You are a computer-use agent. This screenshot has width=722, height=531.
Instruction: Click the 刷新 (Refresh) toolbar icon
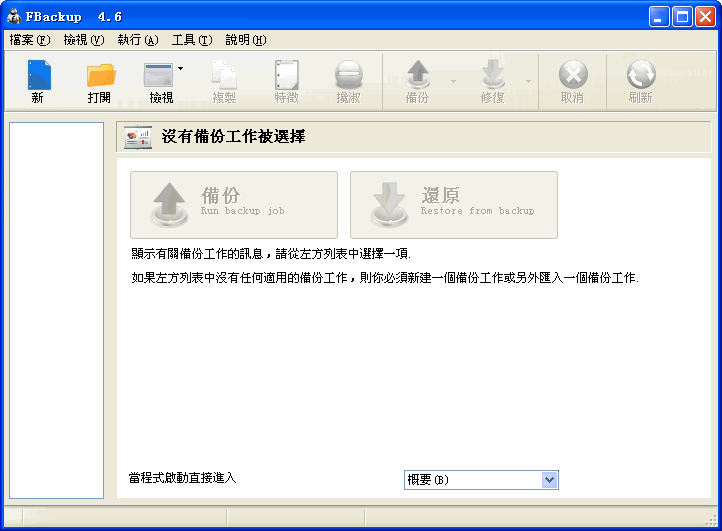640,82
